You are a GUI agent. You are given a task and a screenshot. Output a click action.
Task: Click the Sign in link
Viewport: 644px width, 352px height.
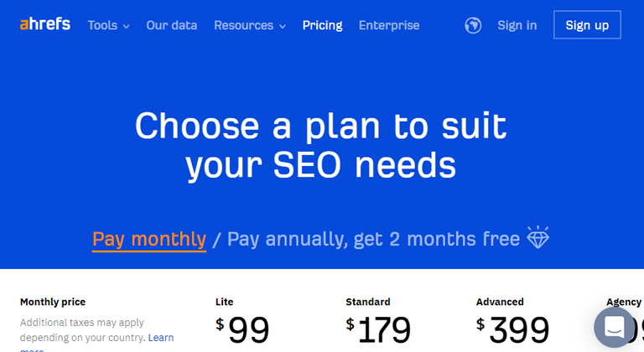(517, 25)
